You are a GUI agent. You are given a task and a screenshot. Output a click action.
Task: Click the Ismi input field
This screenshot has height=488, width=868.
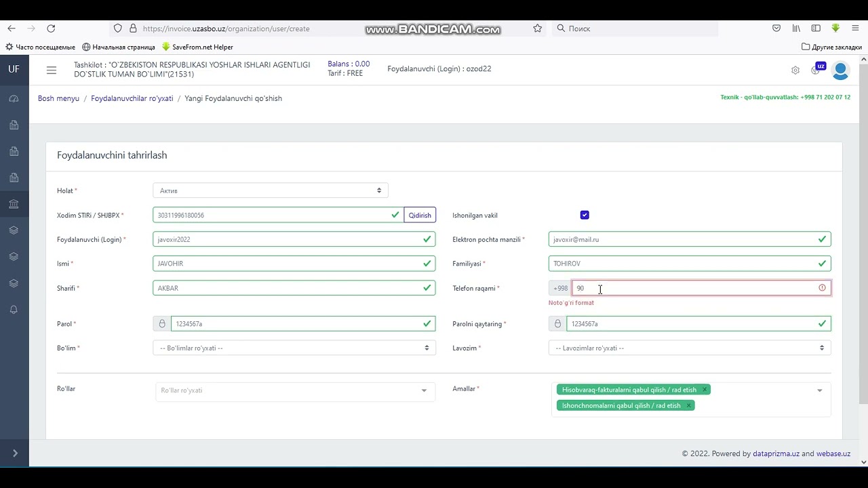294,264
